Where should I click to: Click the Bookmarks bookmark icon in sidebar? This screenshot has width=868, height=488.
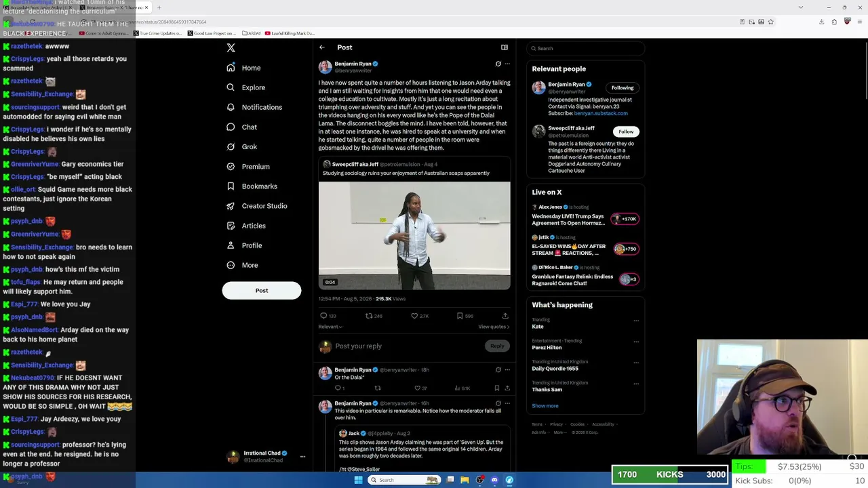tap(231, 186)
